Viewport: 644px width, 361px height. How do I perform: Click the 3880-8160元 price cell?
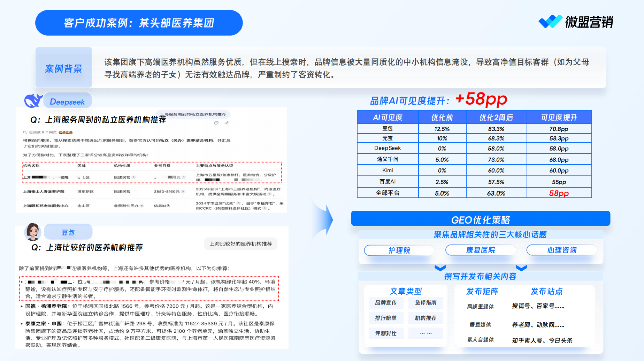(x=167, y=191)
